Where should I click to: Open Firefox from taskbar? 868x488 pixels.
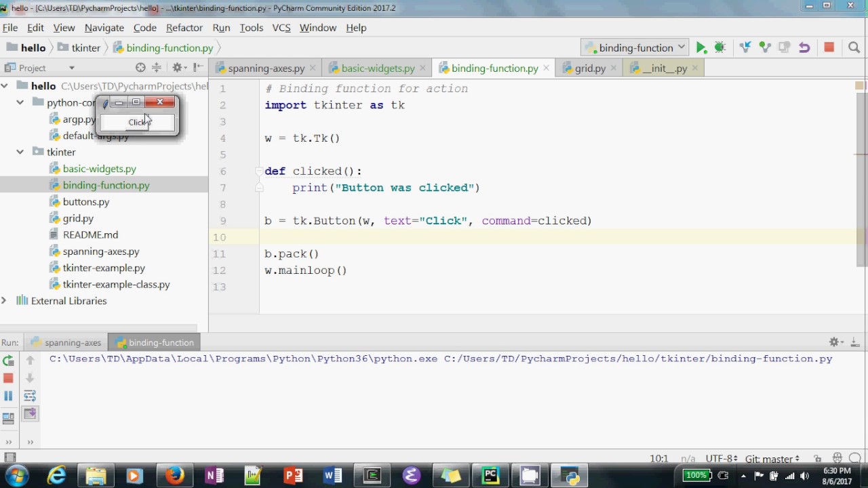[174, 476]
